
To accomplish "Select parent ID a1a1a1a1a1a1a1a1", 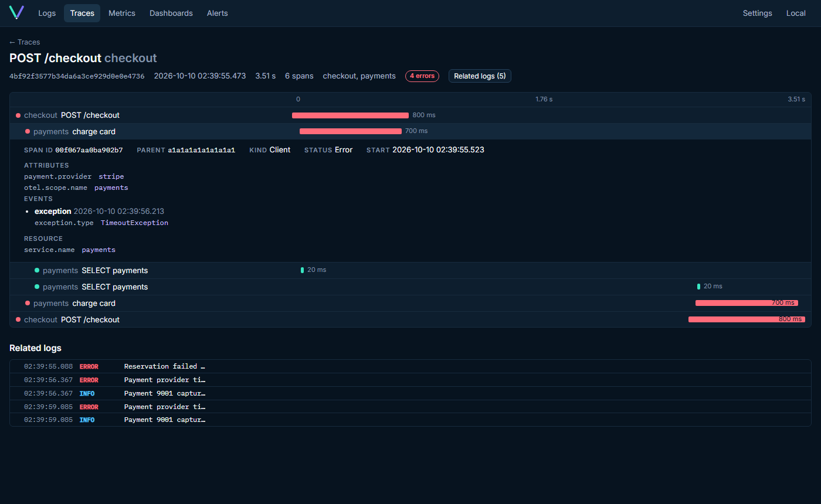I will point(202,150).
